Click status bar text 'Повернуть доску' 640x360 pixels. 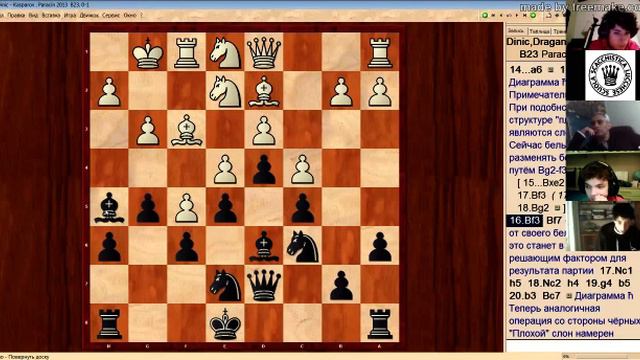pos(29,357)
